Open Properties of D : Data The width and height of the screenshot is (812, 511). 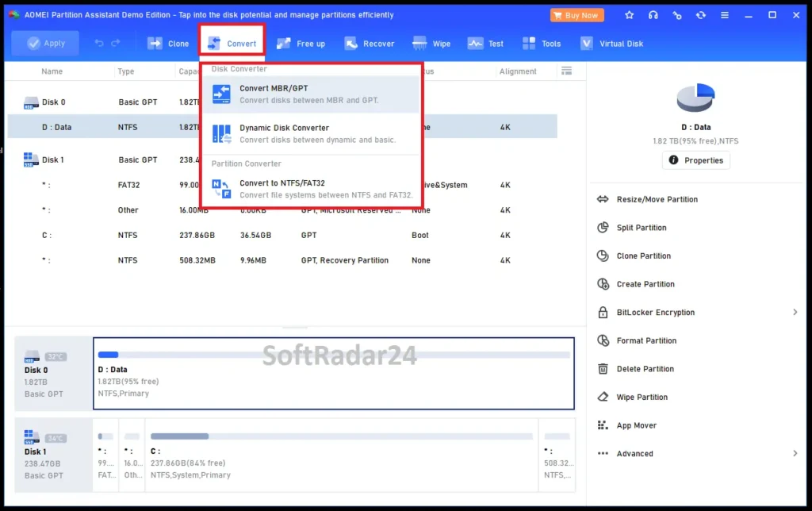tap(696, 160)
